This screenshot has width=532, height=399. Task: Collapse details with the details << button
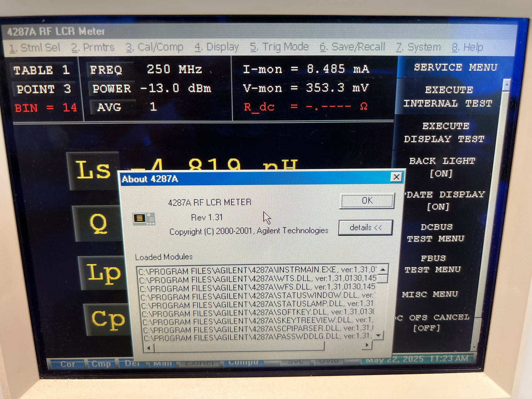pos(365,228)
